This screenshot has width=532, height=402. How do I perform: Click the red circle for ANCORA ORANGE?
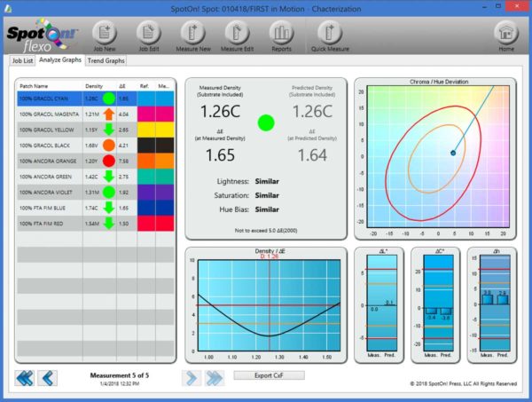(x=109, y=161)
